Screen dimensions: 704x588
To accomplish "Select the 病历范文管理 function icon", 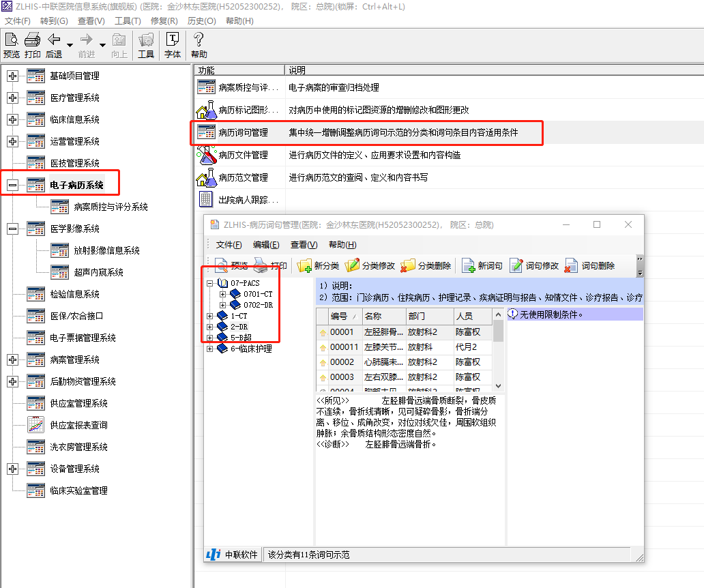I will 207,177.
